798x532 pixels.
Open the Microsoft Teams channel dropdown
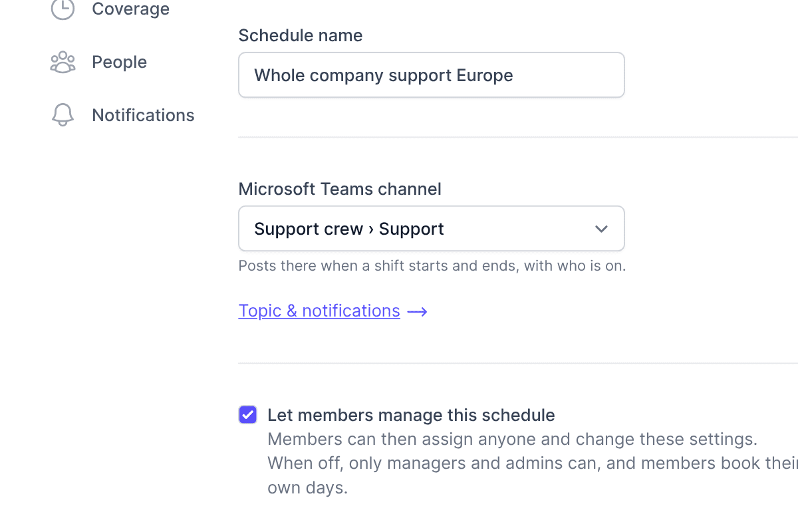pos(432,229)
